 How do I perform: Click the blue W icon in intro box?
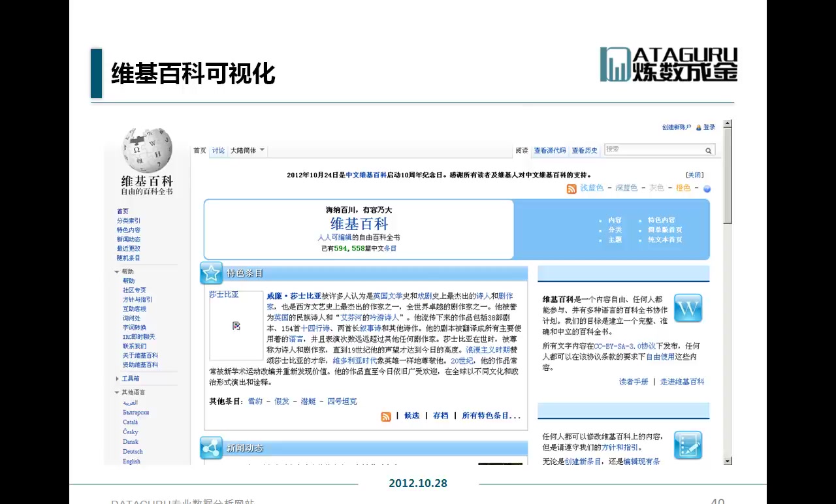pyautogui.click(x=688, y=308)
